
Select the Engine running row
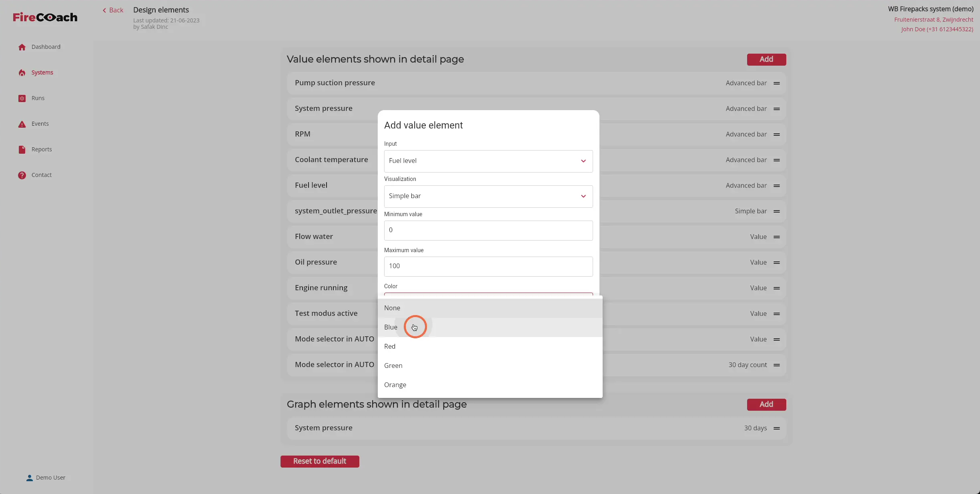click(x=536, y=288)
